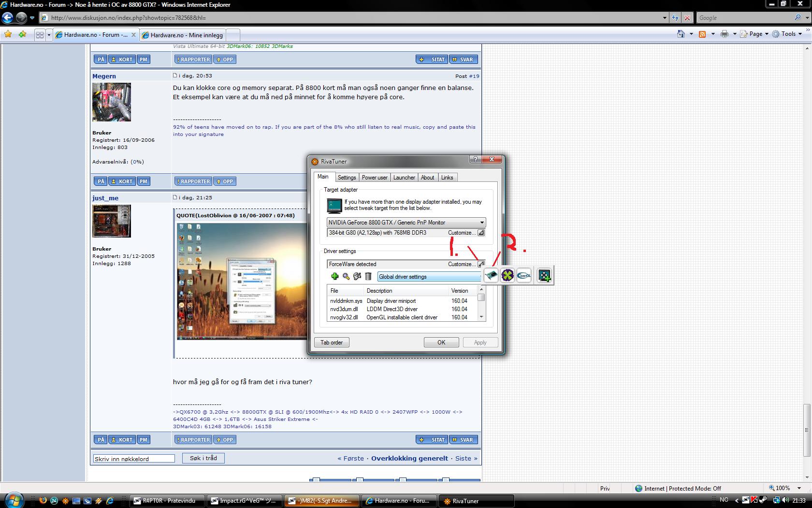This screenshot has height=508, width=812.
Task: Click the IE Forward arrow button
Action: tap(21, 18)
